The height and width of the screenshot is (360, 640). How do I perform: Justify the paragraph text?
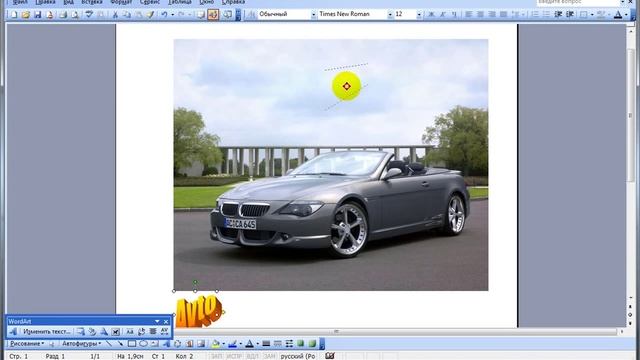pos(504,15)
